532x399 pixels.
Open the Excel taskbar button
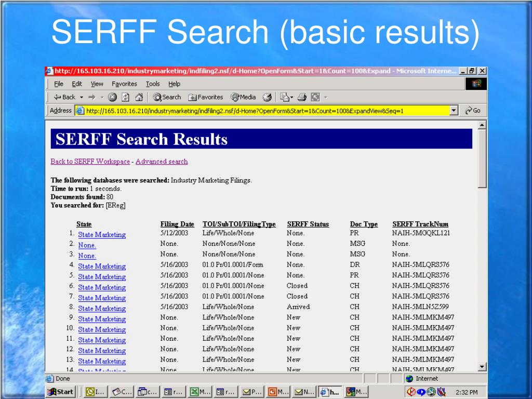pyautogui.click(x=200, y=392)
